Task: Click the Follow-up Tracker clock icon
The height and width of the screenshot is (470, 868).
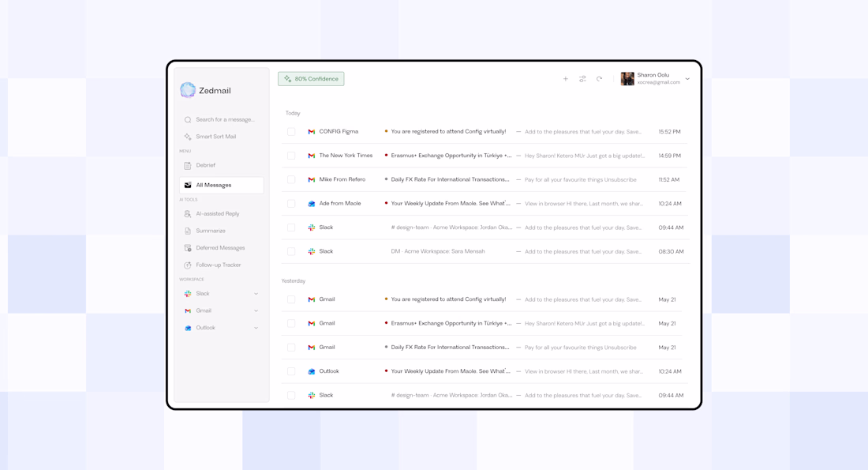Action: click(x=188, y=265)
